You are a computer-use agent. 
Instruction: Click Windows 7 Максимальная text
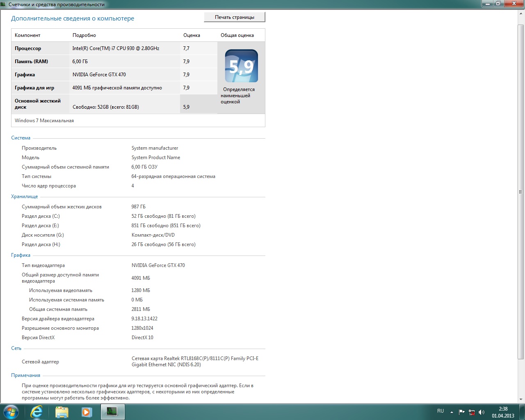[x=44, y=121]
